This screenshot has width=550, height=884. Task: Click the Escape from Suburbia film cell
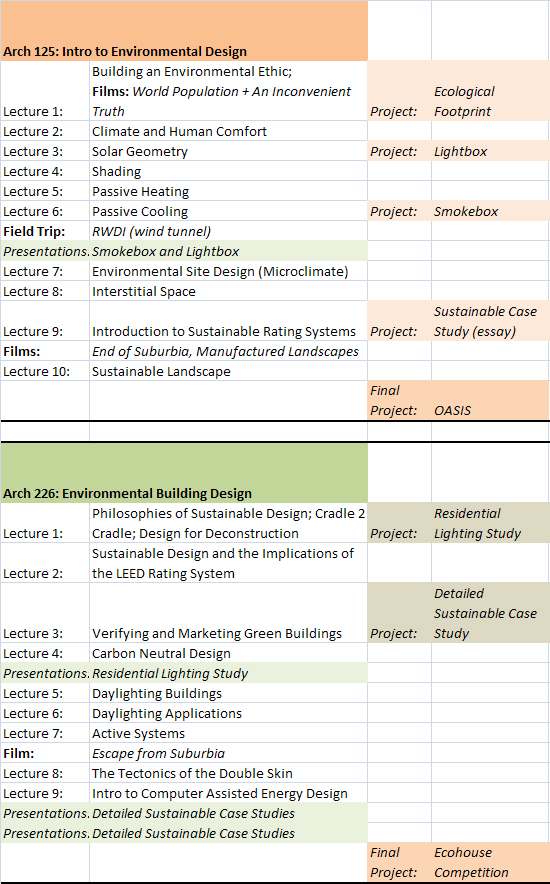(x=228, y=753)
